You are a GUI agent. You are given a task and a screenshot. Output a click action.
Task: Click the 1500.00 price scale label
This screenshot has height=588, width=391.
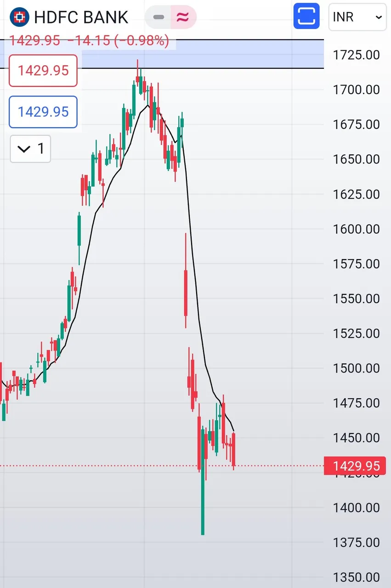pos(356,368)
